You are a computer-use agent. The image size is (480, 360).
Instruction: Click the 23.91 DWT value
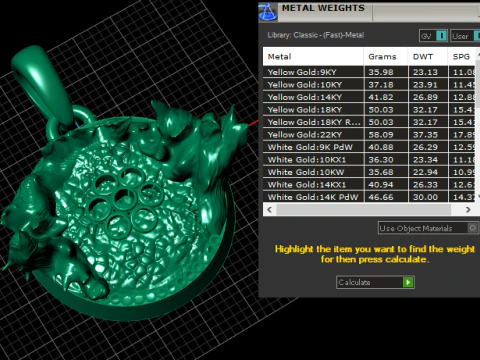425,85
